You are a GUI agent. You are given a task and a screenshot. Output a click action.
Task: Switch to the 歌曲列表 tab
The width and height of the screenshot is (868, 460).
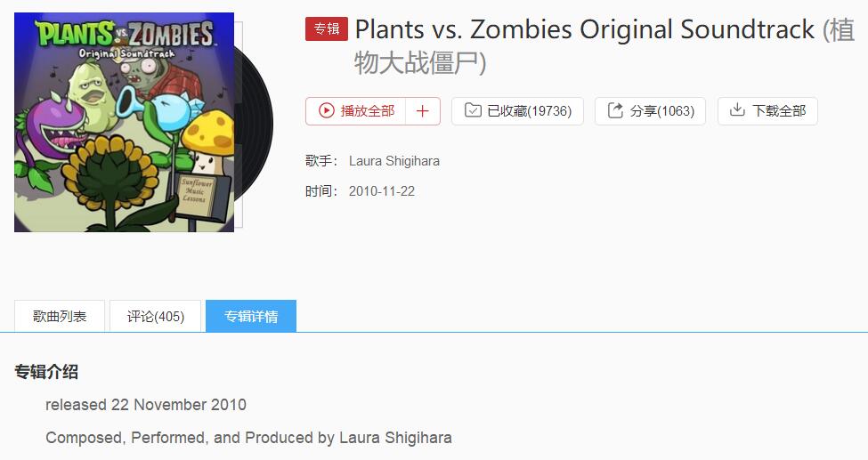tap(60, 316)
